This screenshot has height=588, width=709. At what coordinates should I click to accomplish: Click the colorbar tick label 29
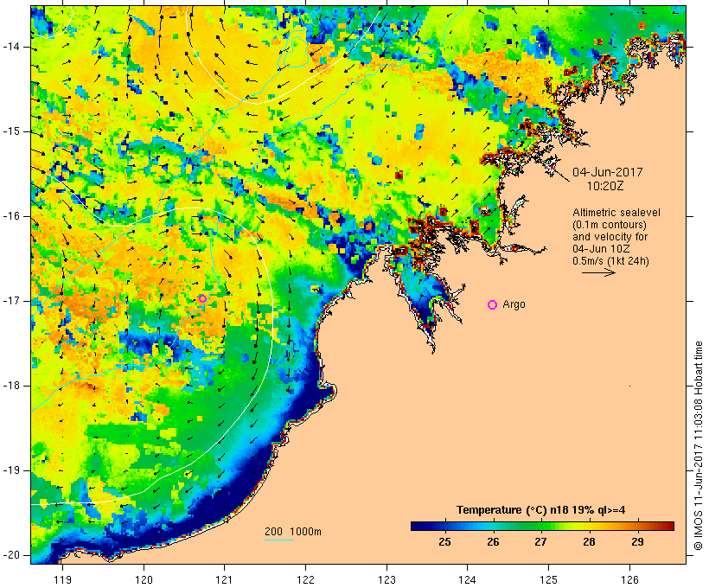637,542
